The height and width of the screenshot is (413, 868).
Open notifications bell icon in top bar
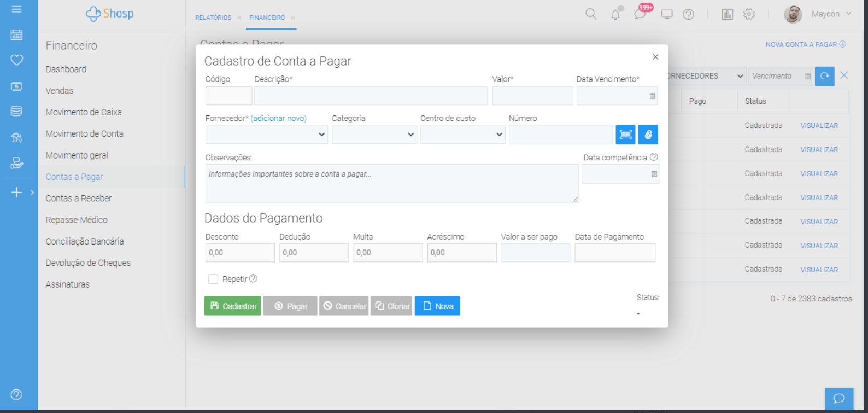615,15
